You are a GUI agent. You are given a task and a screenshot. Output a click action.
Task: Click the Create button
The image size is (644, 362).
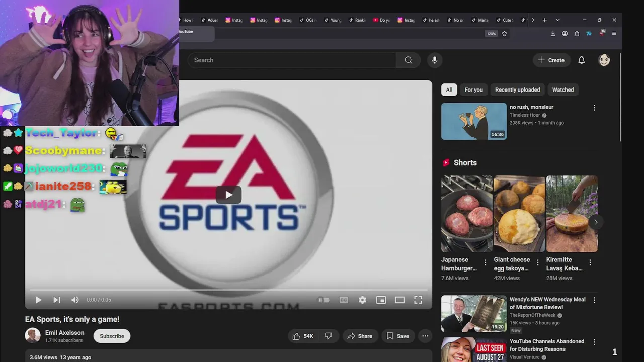click(551, 60)
